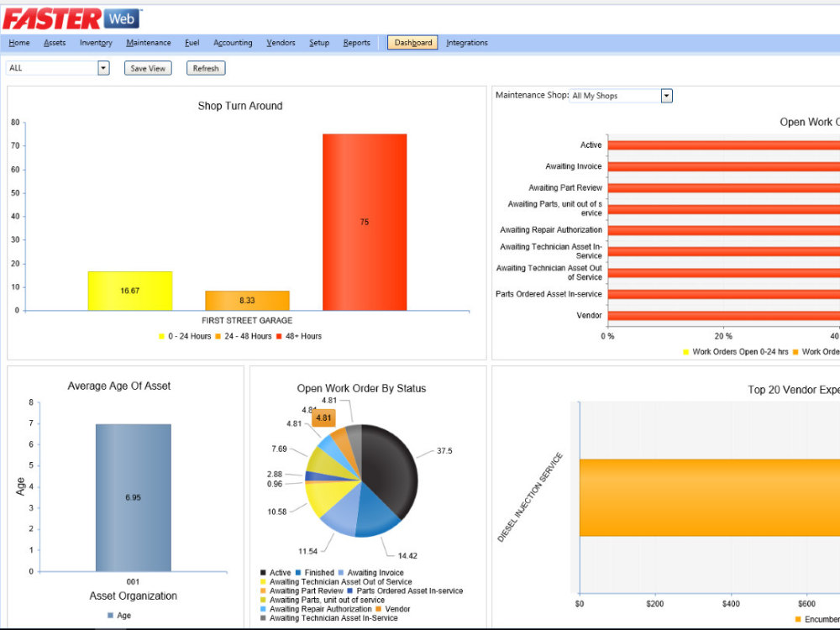Click the Age legend swatch
The width and height of the screenshot is (840, 630).
click(110, 616)
